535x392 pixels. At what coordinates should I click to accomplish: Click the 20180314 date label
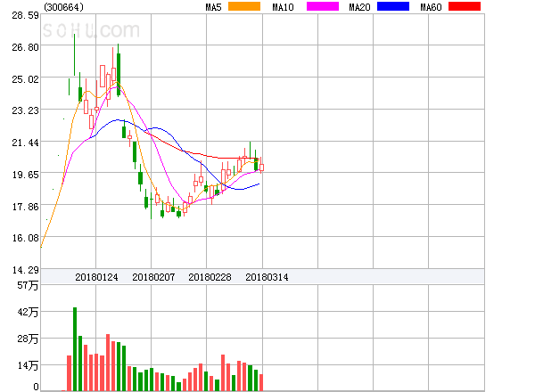click(x=267, y=277)
